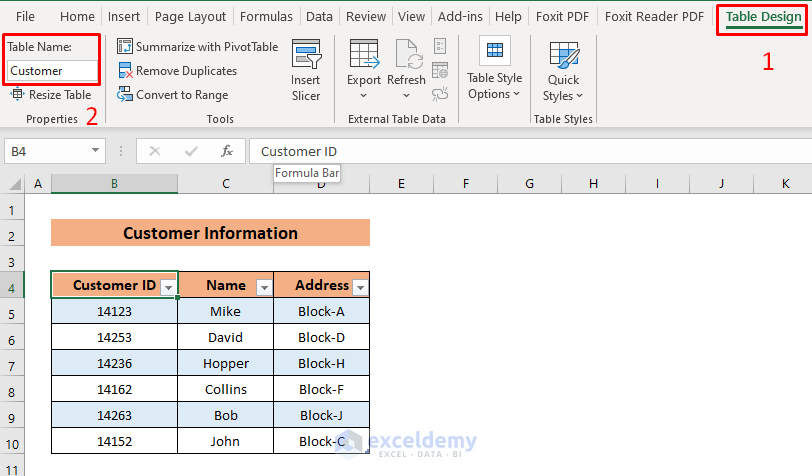Click the name cell Bob
This screenshot has width=812, height=476.
coord(226,415)
